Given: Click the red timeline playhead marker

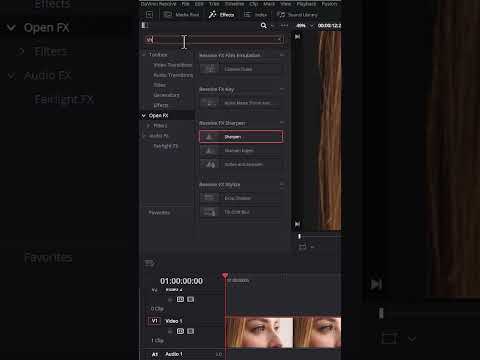Looking at the screenshot, I should (x=225, y=276).
